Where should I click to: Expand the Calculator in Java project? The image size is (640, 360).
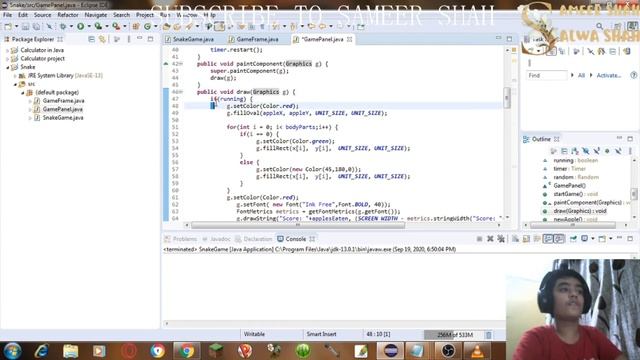(x=7, y=50)
